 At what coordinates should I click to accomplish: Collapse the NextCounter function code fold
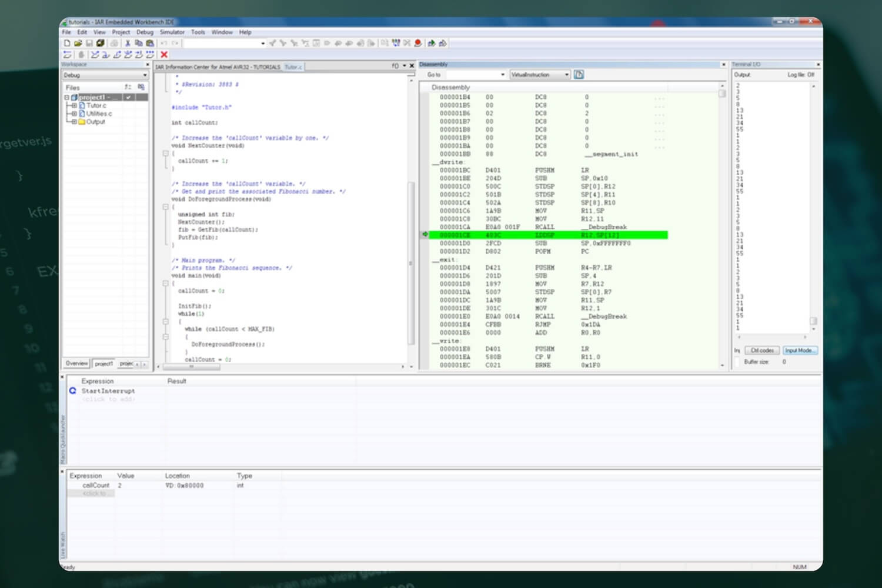coord(166,153)
